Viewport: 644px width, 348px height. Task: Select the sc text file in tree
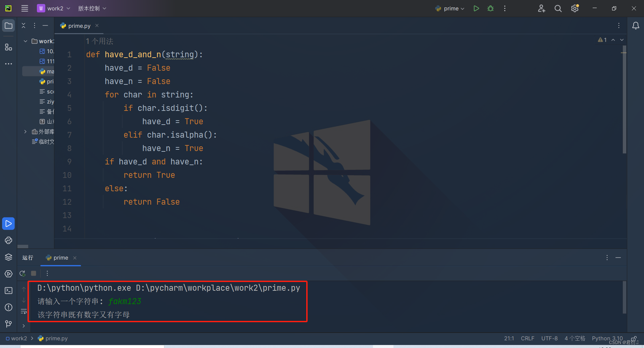coord(47,91)
